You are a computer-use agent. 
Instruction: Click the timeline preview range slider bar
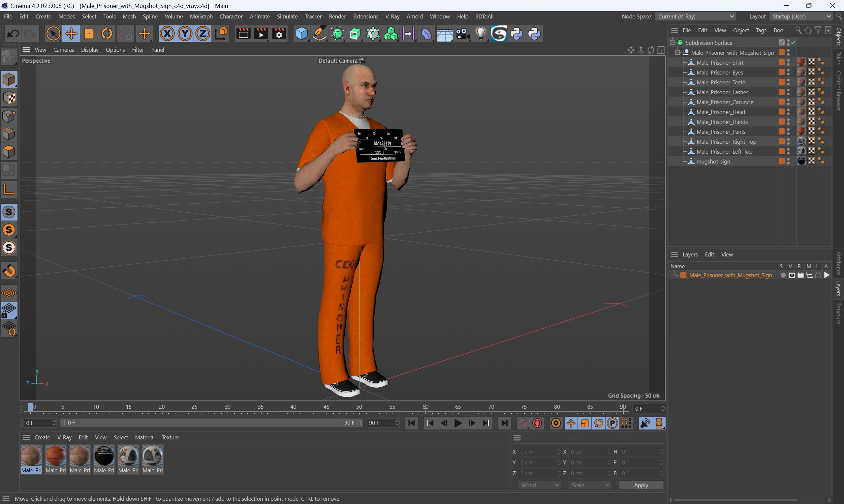(x=212, y=423)
